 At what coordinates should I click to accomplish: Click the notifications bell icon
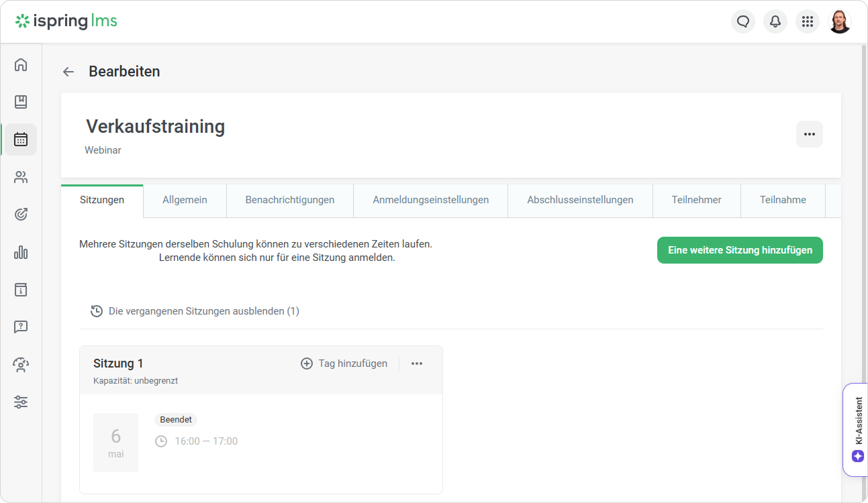click(x=775, y=21)
